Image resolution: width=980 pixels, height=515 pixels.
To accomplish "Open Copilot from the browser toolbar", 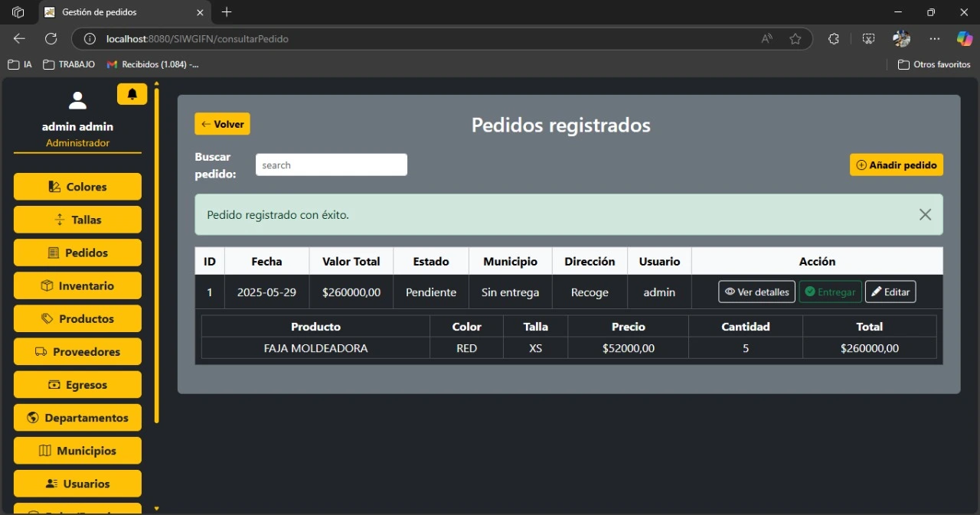I will coord(964,38).
